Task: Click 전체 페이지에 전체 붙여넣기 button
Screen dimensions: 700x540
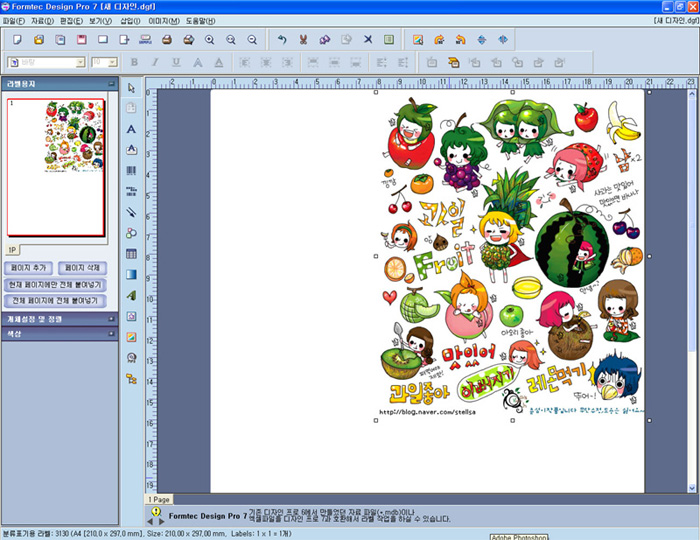Action: [55, 301]
